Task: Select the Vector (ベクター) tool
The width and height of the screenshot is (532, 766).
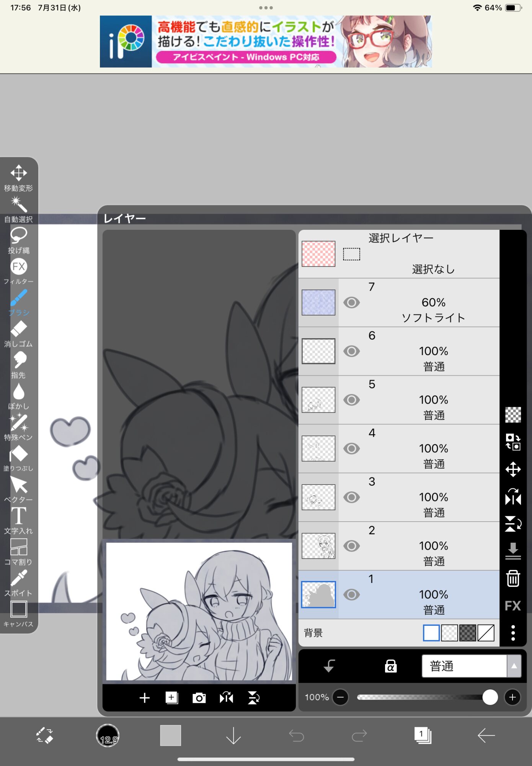Action: pos(18,489)
